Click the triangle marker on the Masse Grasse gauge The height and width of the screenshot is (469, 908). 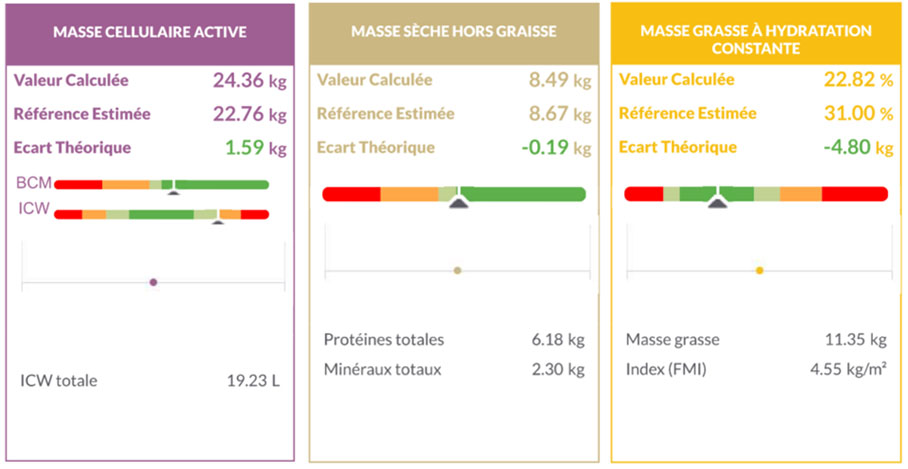pos(717,203)
